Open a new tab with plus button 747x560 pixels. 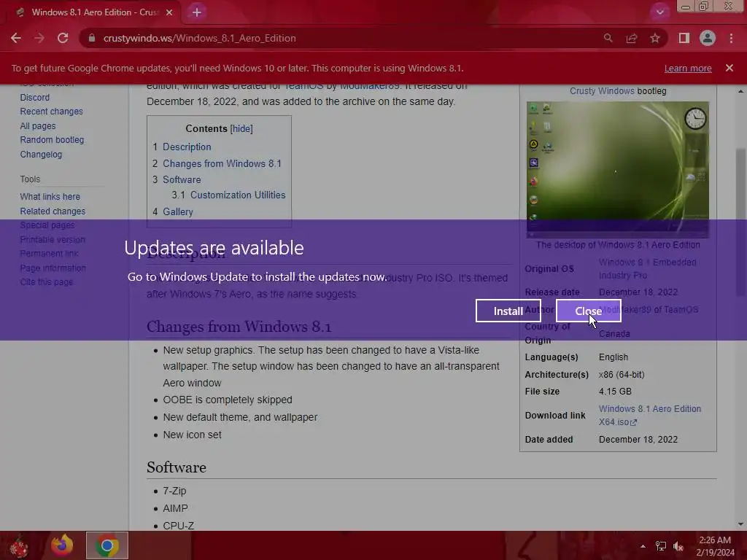coord(197,12)
